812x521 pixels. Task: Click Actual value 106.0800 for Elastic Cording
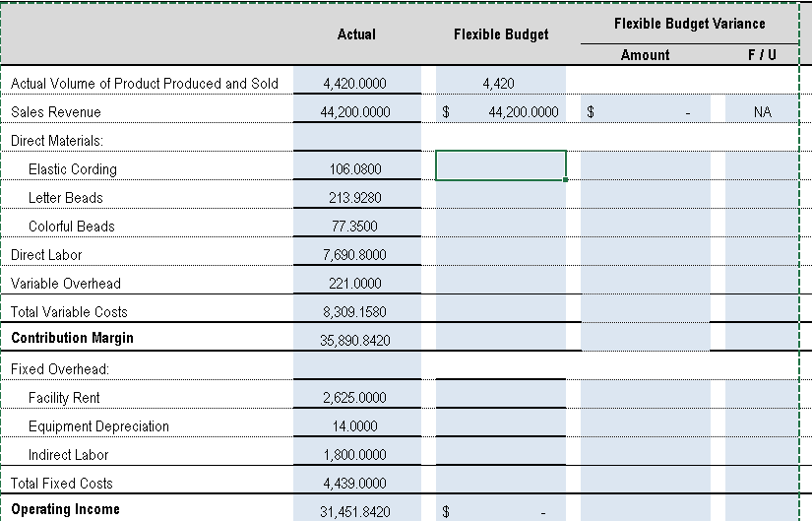pos(355,169)
